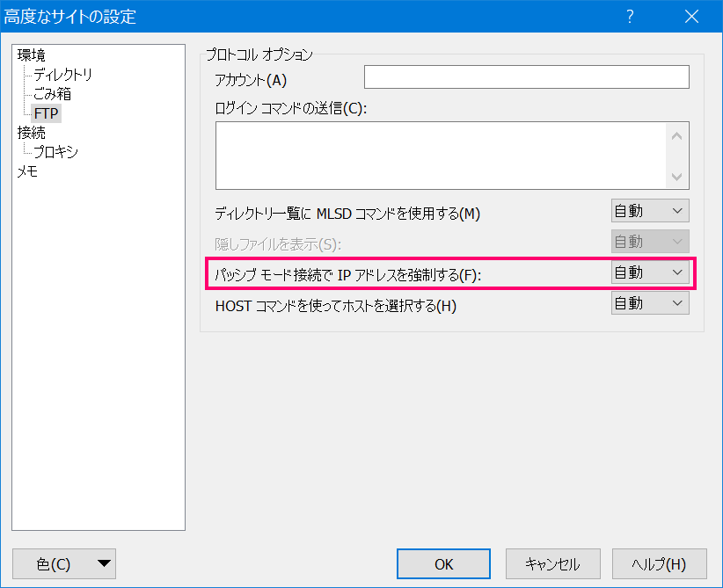Select ディレクトリ in the settings tree
This screenshot has width=723, height=588.
point(63,75)
